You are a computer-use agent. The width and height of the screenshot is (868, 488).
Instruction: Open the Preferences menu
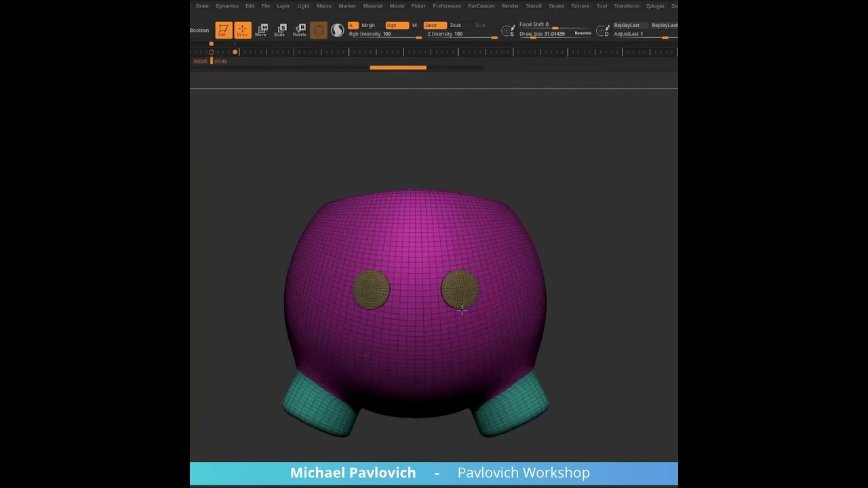[447, 5]
